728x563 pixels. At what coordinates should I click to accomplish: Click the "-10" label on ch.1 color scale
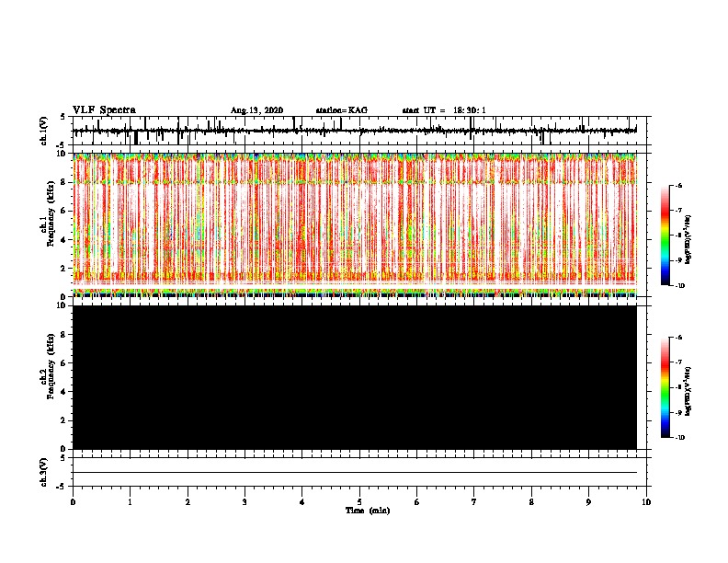click(679, 286)
